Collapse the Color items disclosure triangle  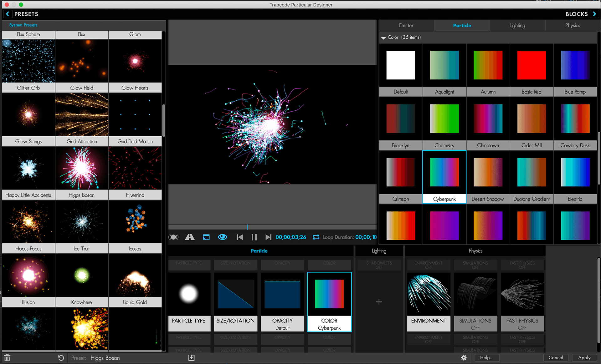pos(383,38)
